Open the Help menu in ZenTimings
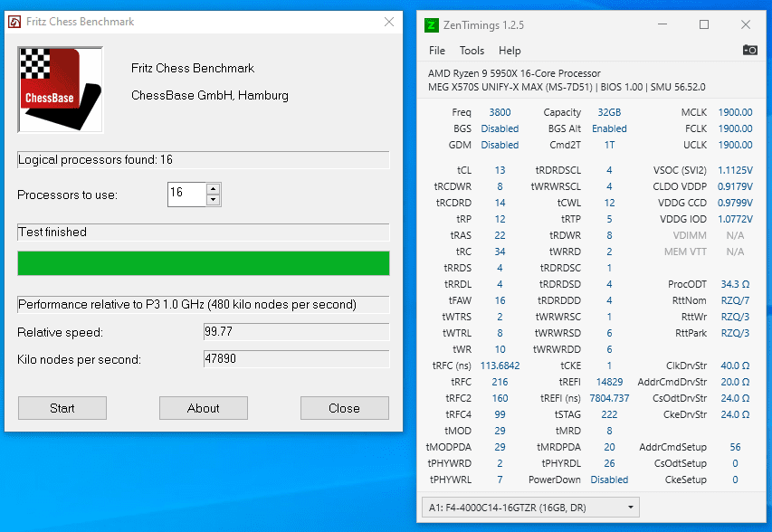The image size is (772, 532). point(510,51)
